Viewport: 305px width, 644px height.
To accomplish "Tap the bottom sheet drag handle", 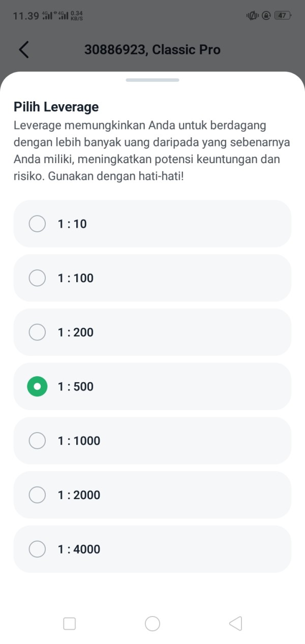I will [152, 80].
